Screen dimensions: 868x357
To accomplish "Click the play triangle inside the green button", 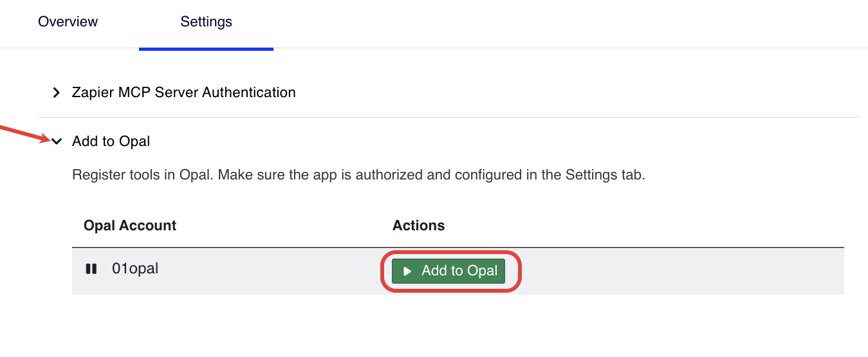I will point(407,271).
